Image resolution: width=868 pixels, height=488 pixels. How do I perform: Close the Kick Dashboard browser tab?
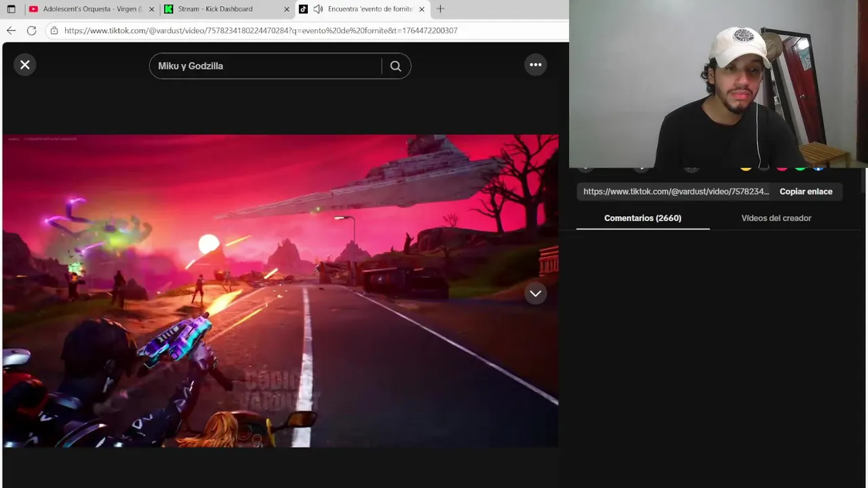click(286, 9)
